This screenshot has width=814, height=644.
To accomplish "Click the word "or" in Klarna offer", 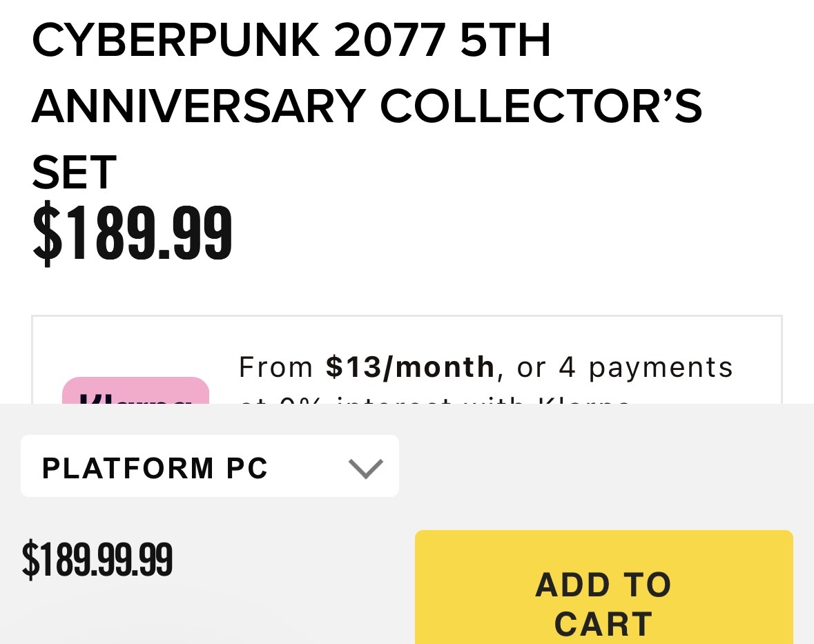I will (x=532, y=367).
